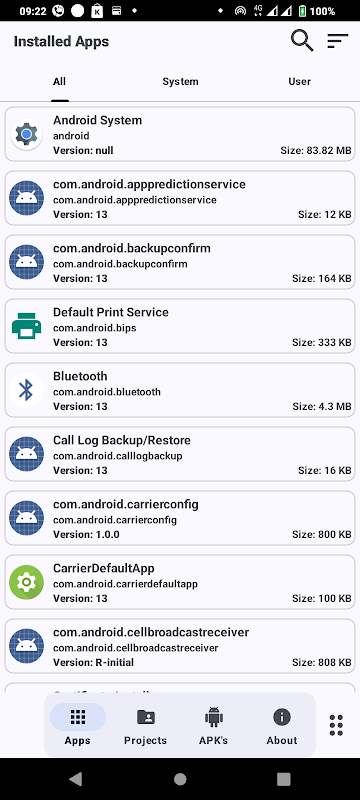Tap the Bluetooth app icon
Screen dimensions: 360x800
[27, 390]
